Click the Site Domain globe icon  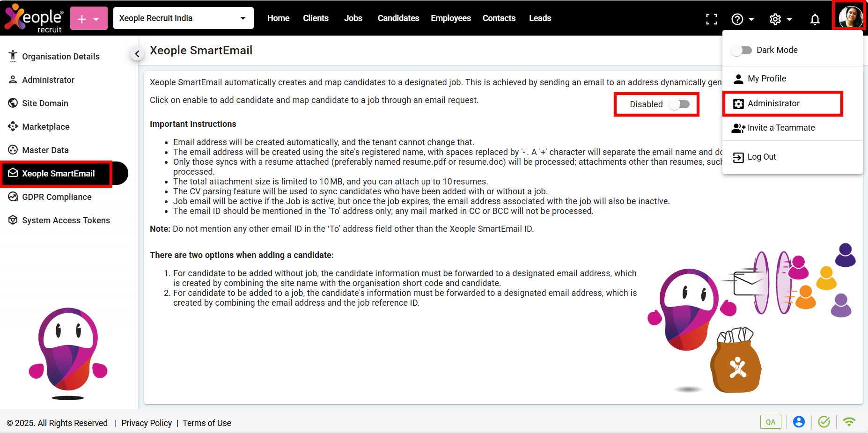[x=13, y=103]
